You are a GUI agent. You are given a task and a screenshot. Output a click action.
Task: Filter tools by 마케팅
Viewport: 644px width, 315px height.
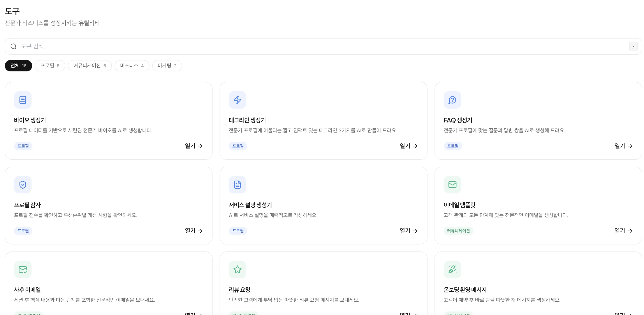click(167, 65)
